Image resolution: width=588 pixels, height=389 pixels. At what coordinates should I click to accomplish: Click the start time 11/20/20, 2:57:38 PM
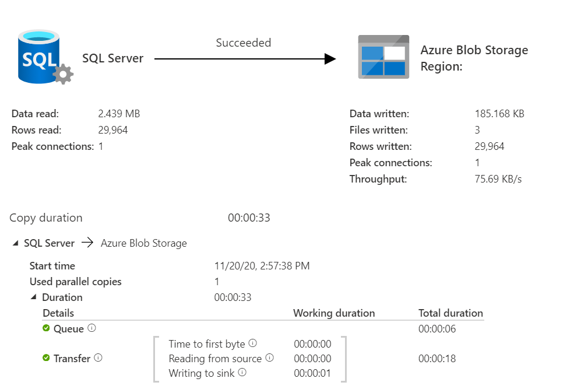coord(262,266)
